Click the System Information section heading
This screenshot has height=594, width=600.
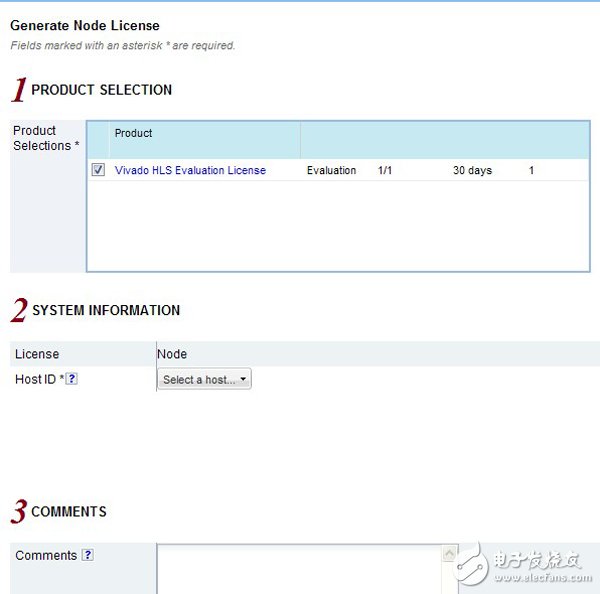pyautogui.click(x=106, y=311)
